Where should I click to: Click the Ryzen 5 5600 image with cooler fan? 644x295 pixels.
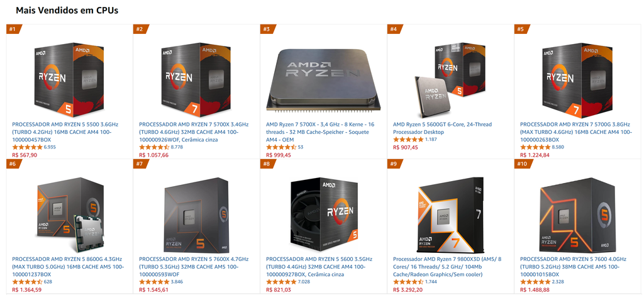323,215
